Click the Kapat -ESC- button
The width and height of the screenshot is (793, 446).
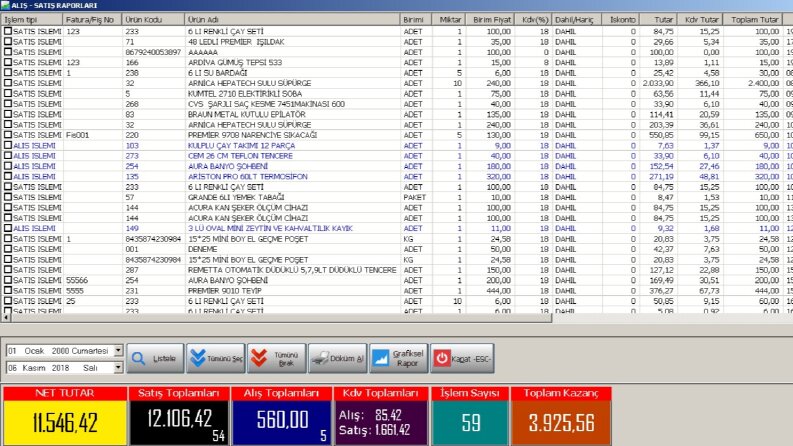462,358
